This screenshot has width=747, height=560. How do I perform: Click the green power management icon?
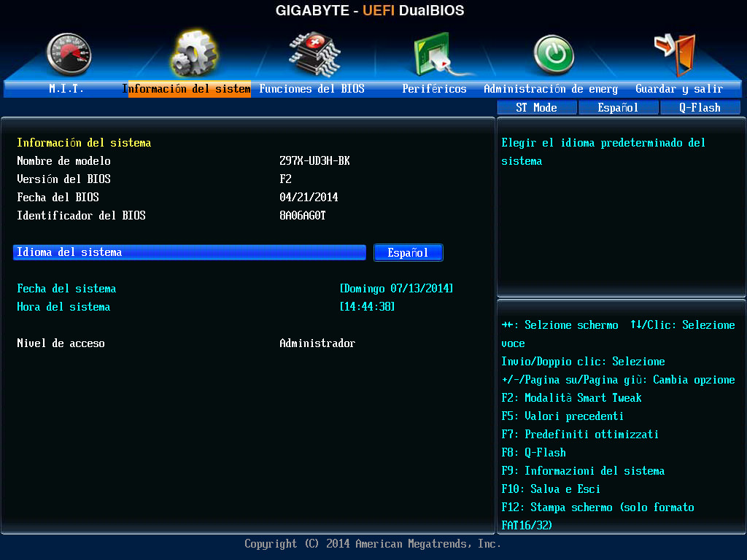pos(554,55)
